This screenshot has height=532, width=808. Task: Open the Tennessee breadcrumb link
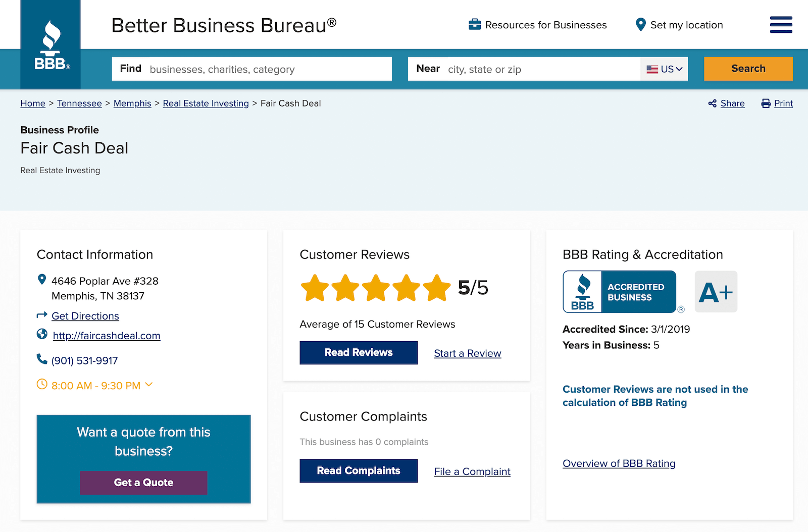(x=79, y=103)
